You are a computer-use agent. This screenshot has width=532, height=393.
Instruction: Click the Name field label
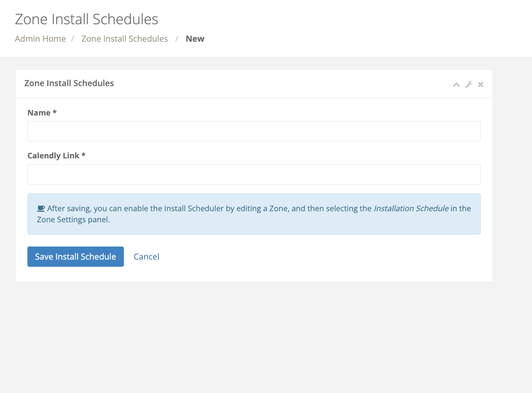[x=39, y=113]
